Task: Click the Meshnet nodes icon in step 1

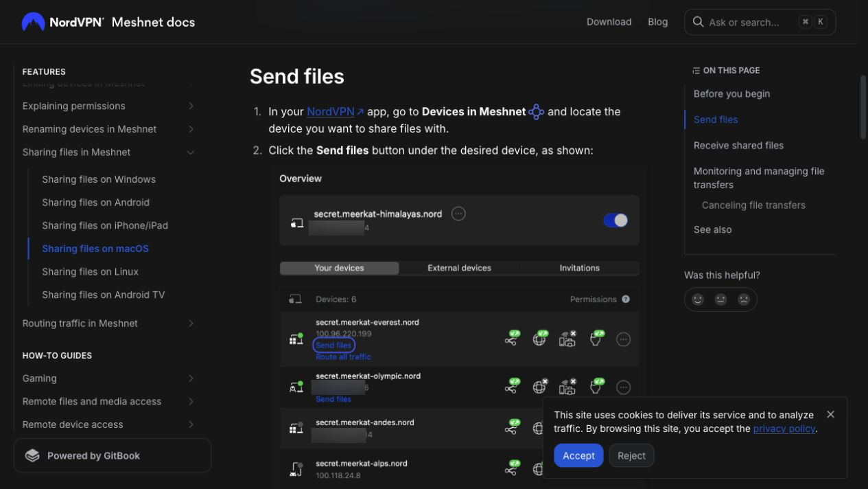Action: pos(537,112)
